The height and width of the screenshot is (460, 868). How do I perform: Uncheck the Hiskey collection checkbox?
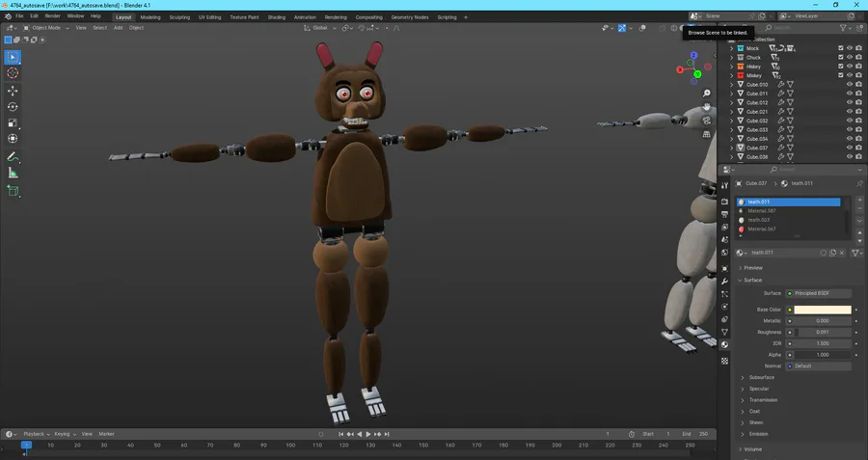click(x=841, y=67)
